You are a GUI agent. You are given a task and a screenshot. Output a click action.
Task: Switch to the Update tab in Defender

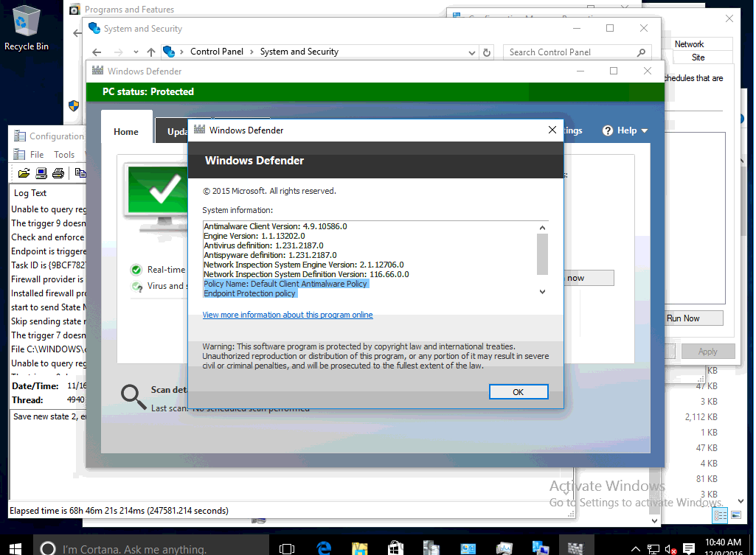click(x=173, y=131)
